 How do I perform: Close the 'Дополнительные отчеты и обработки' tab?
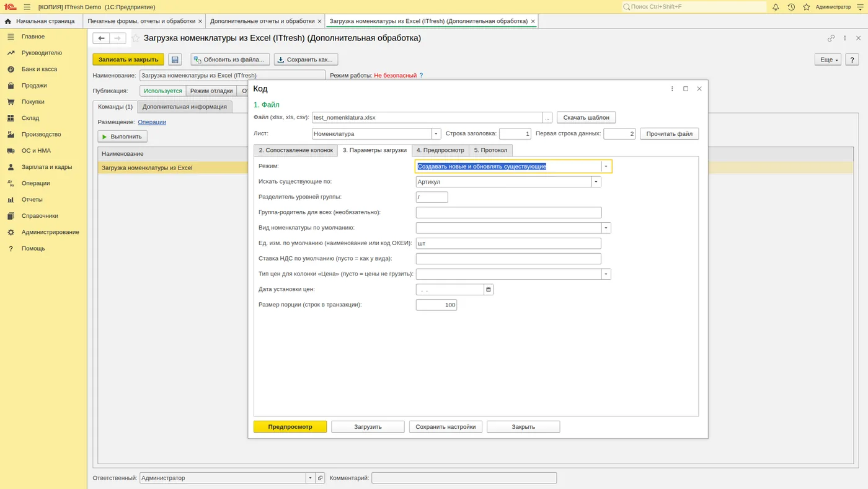click(320, 21)
